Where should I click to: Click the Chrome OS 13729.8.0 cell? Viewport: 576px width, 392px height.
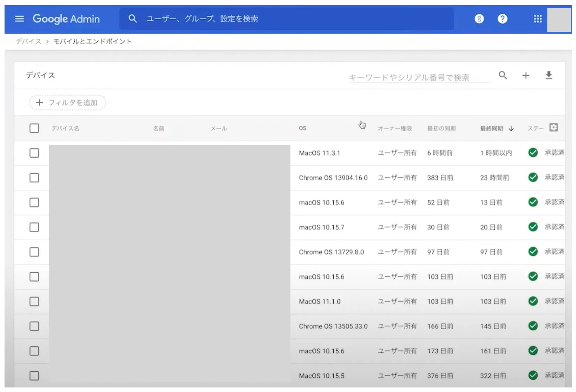[331, 252]
